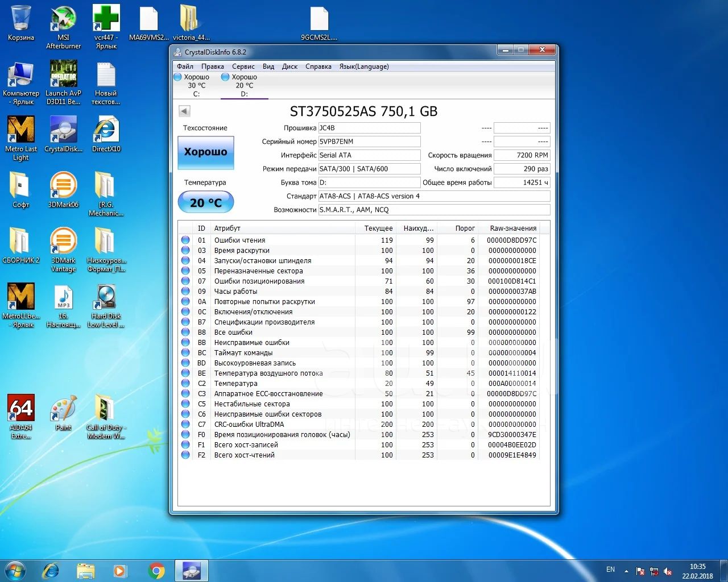The width and height of the screenshot is (728, 582).
Task: Launch MSI Afterburner desktop shortcut
Action: coord(63,27)
